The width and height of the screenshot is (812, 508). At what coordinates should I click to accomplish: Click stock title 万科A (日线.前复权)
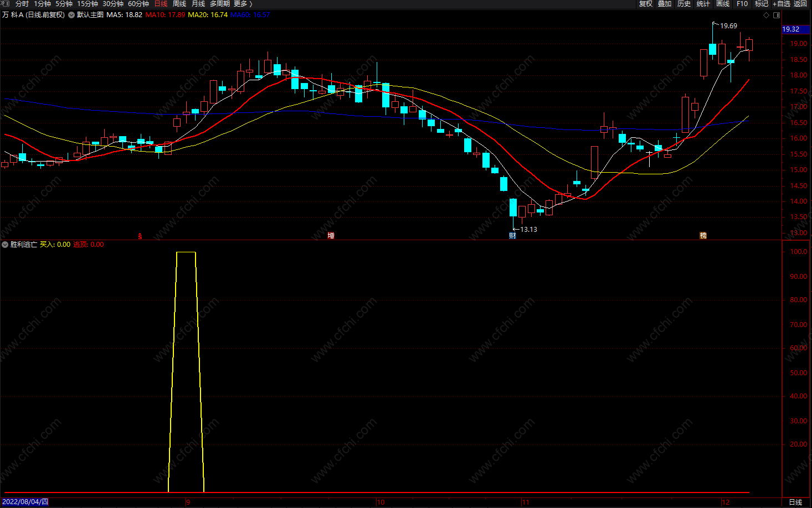[x=33, y=15]
